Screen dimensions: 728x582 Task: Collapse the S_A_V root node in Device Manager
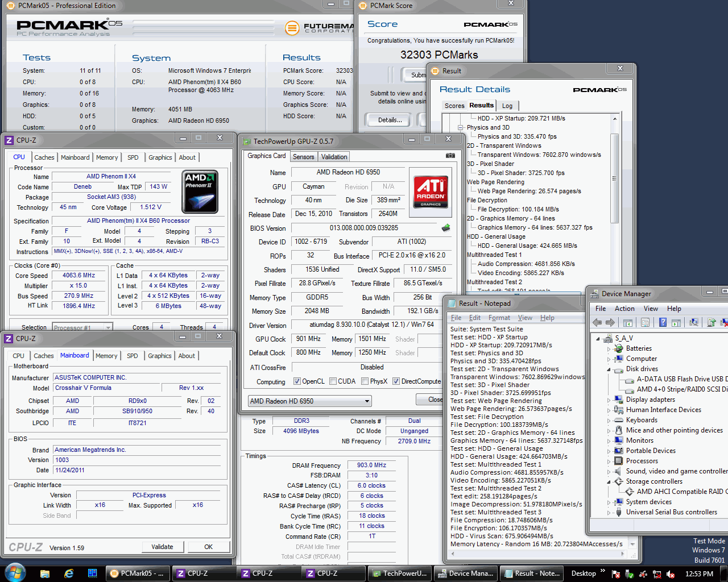[598, 338]
